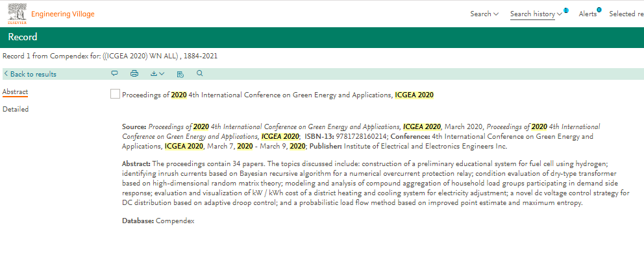Click the magnifier icon in the record toolbar

199,73
